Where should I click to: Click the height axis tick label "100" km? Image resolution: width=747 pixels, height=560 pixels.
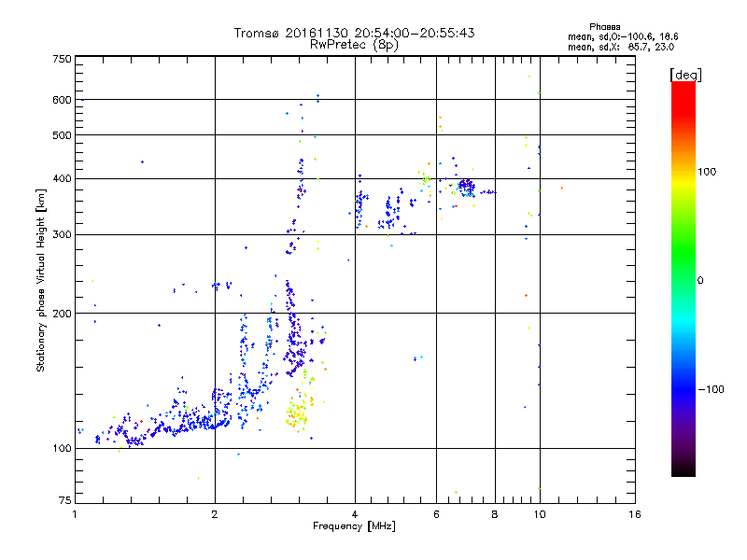pos(63,449)
